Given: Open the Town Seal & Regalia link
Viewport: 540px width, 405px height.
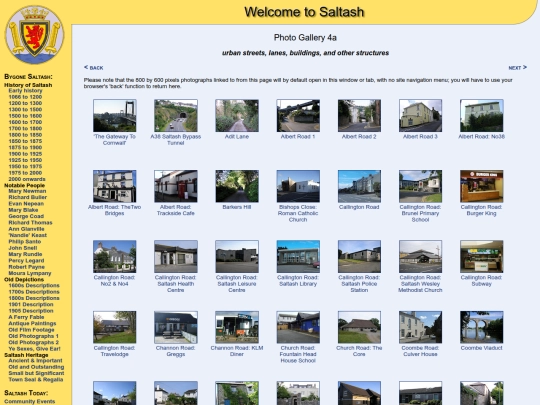Looking at the screenshot, I should tap(36, 380).
